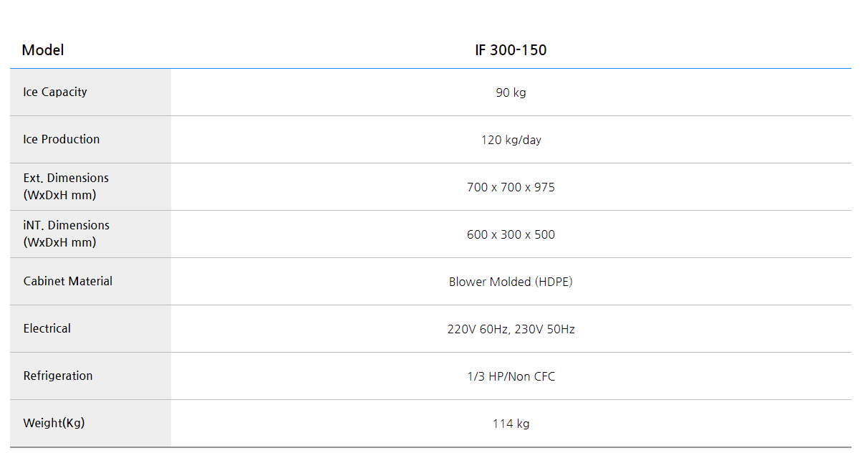Image resolution: width=868 pixels, height=453 pixels.
Task: Click the Model header label
Action: (43, 50)
